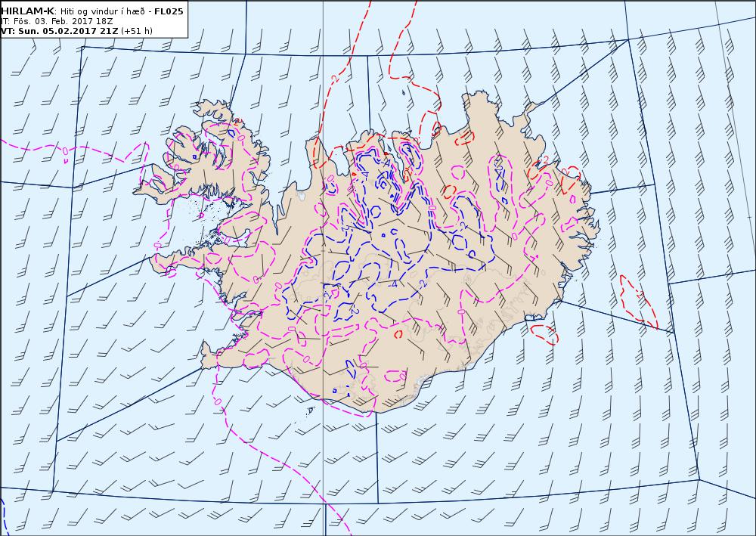Click the initial time 'Fös. 03. Feb. 2017 18Z'
Viewport: 756px width, 536px height.
(62, 21)
